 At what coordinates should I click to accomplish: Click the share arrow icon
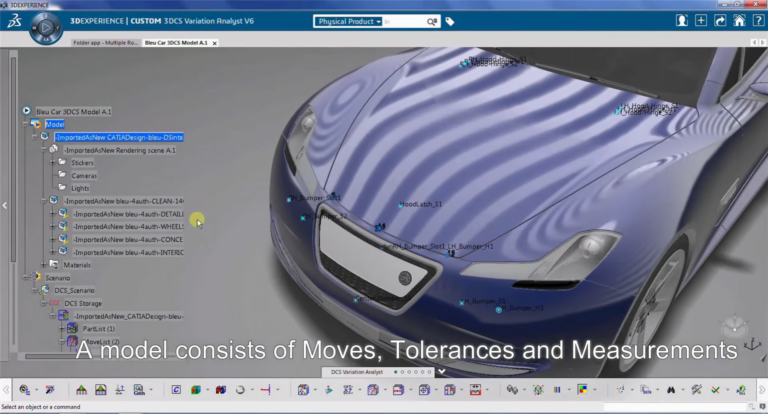720,21
